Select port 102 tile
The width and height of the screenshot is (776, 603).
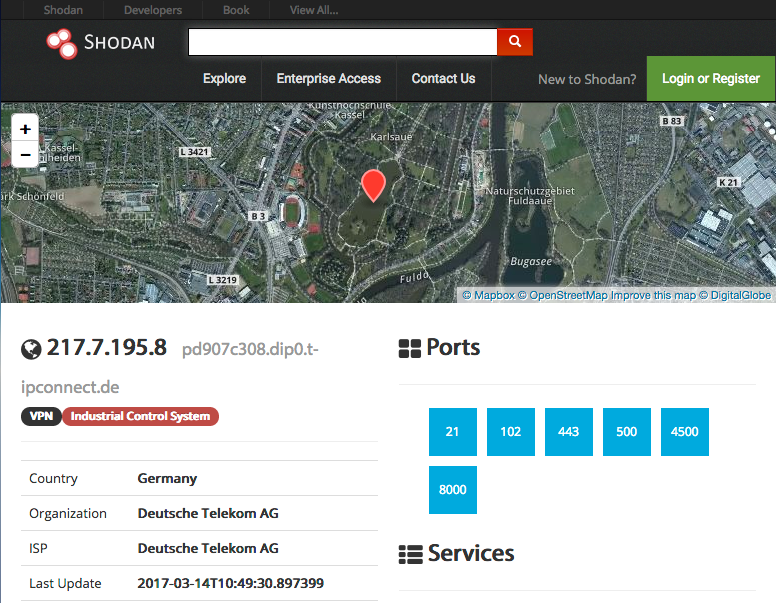tap(511, 432)
